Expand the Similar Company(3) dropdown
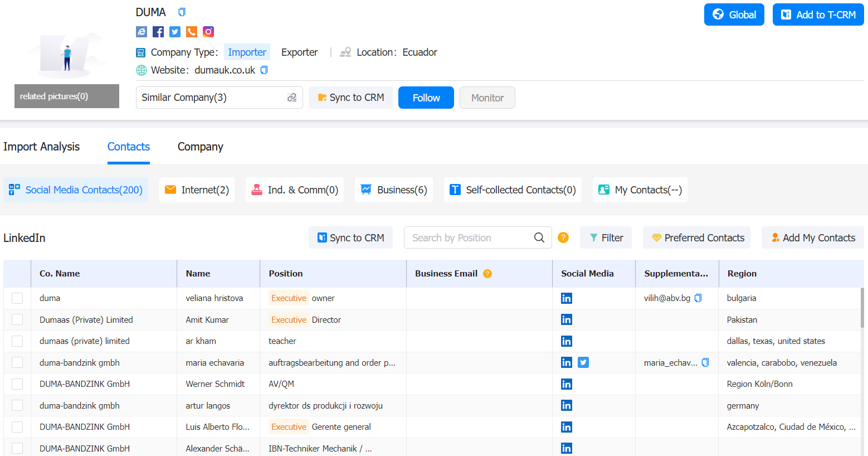Viewport: 868px width, 456px height. [220, 98]
